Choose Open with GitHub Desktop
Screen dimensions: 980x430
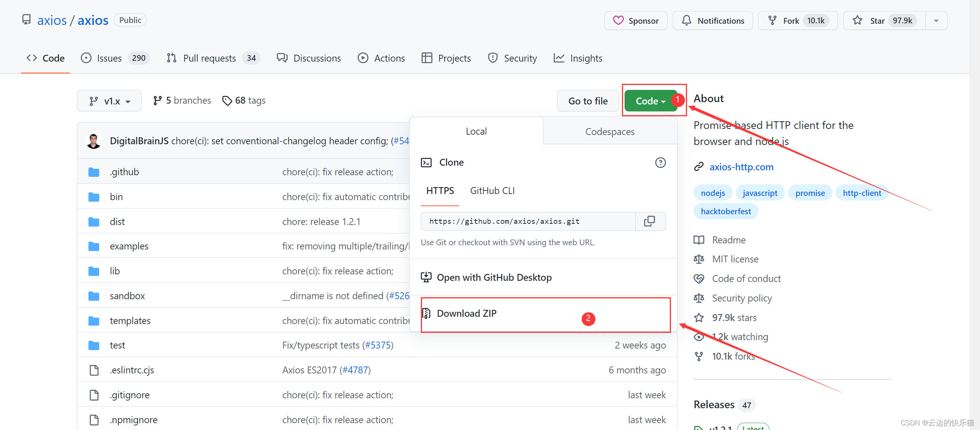[x=486, y=277]
